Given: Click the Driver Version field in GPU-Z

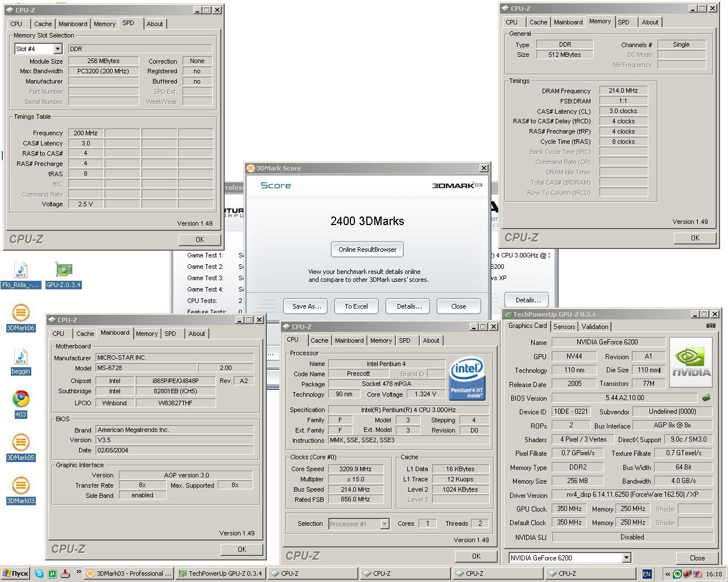Looking at the screenshot, I should (632, 496).
